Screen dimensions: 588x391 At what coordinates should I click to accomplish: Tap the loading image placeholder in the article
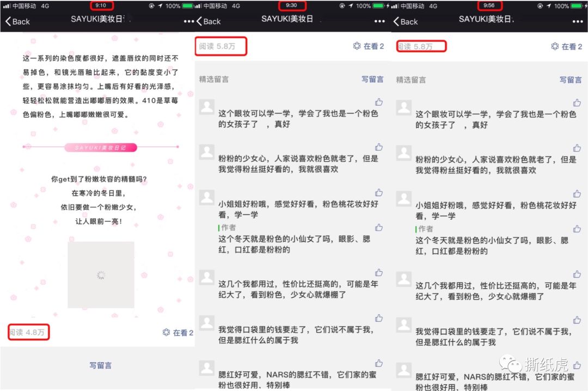point(101,275)
